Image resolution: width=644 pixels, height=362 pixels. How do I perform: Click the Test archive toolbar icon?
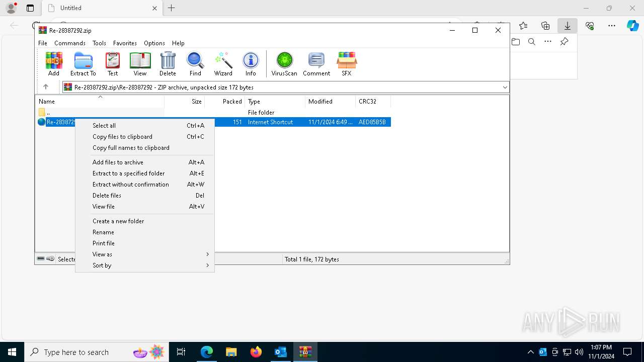113,64
